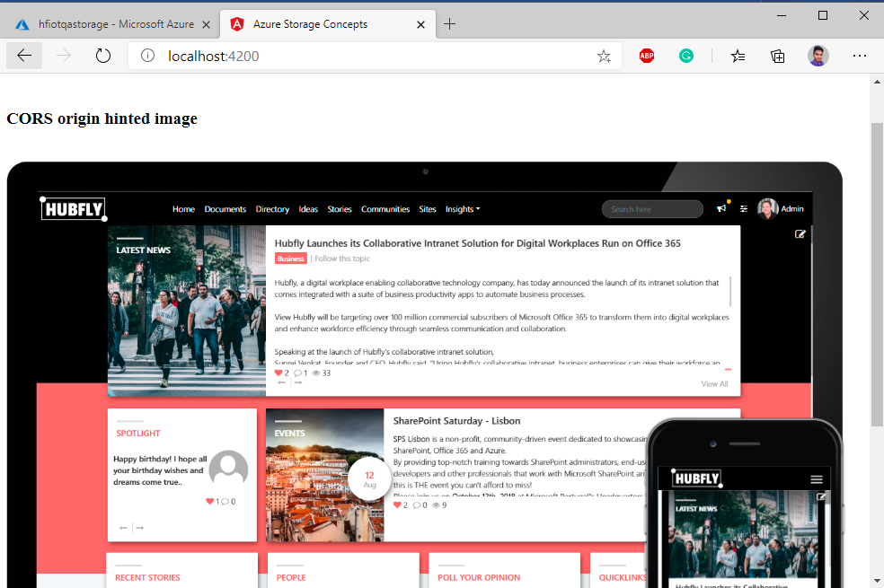Open a new tab with plus button

(x=449, y=23)
